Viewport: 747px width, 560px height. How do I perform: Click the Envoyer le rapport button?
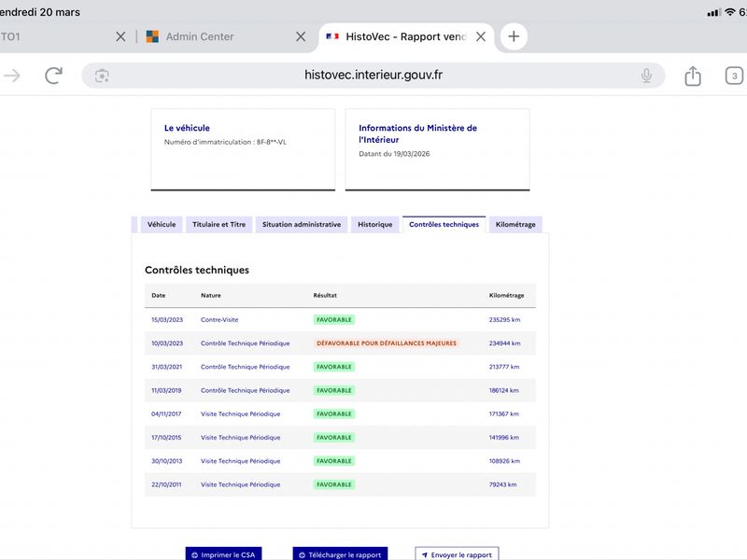457,553
